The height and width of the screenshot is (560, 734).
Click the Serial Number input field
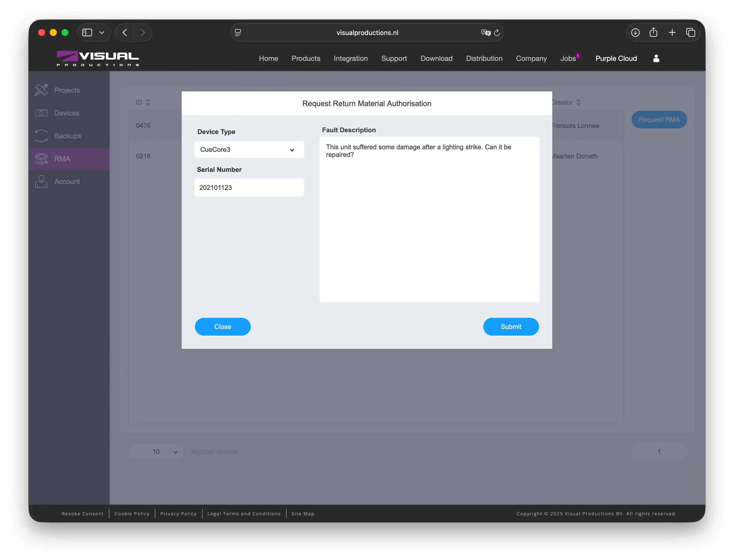coord(249,188)
